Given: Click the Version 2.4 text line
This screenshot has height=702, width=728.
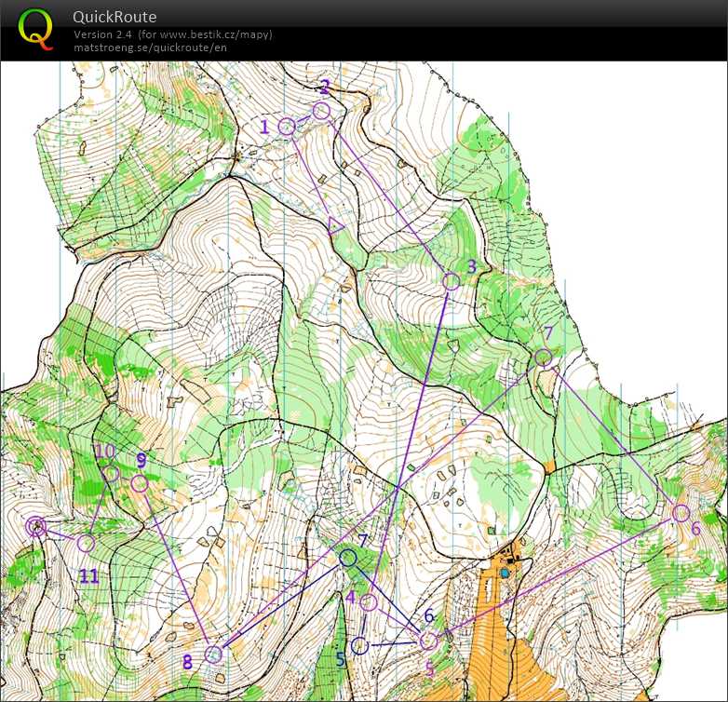Looking at the screenshot, I should click(x=172, y=34).
